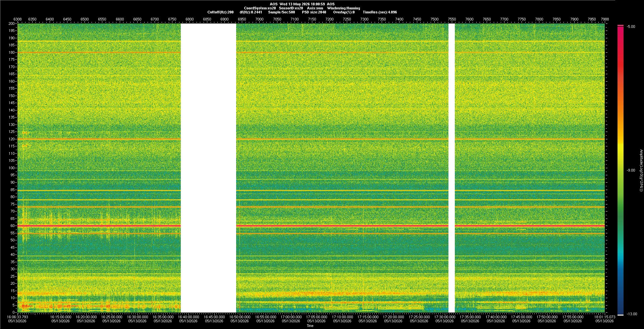Viewport: 644px width, 329px height.
Task: Click the Time label below the horizontal axis
Action: (310, 326)
